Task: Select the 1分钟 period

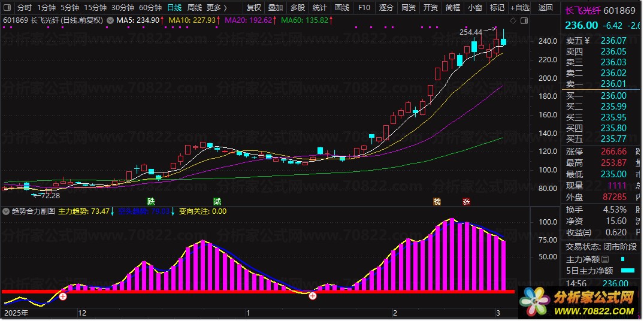Action: tap(46, 7)
